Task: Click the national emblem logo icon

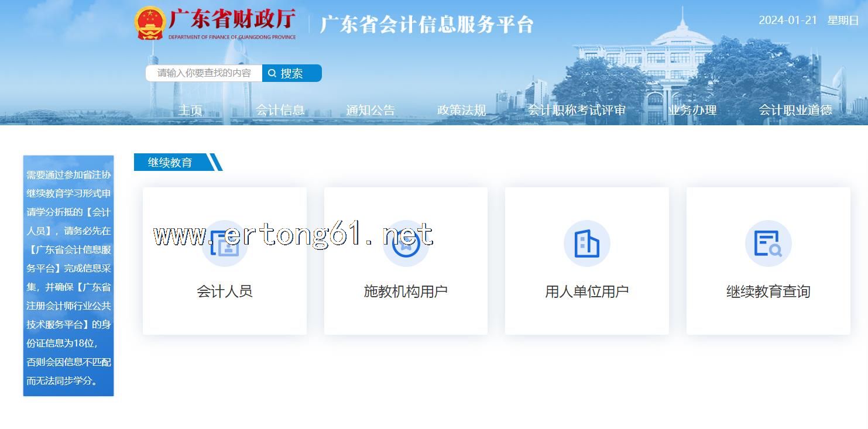Action: [150, 23]
